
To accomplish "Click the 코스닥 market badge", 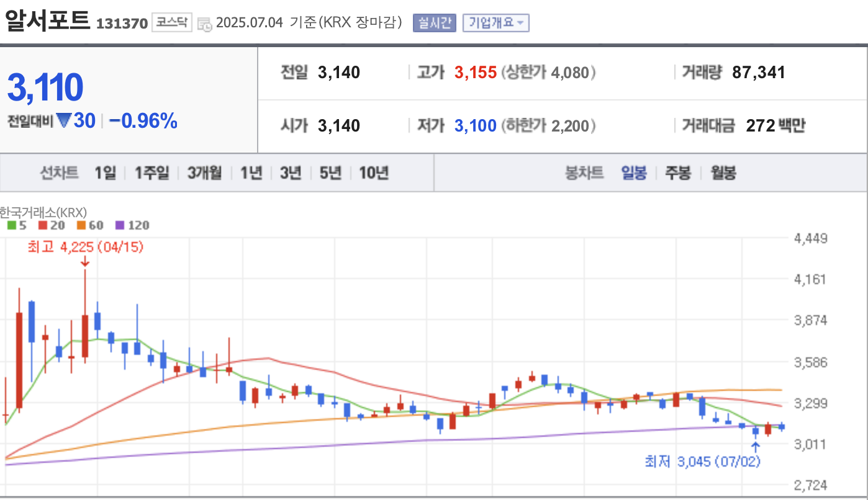I will coord(172,23).
